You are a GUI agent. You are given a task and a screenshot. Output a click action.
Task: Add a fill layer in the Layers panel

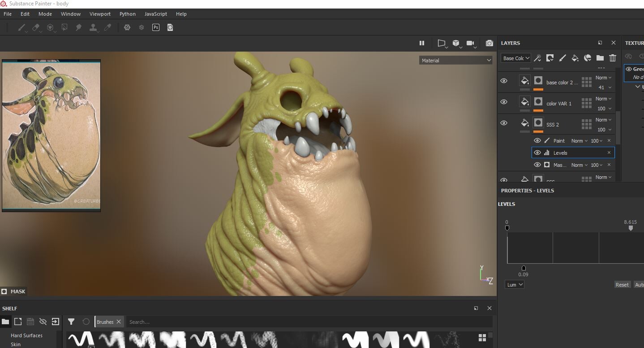(575, 58)
